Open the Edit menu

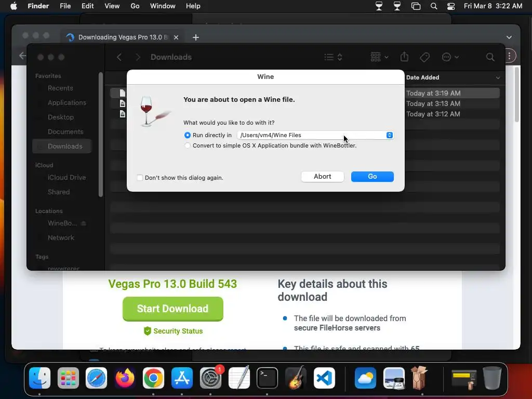click(x=87, y=6)
